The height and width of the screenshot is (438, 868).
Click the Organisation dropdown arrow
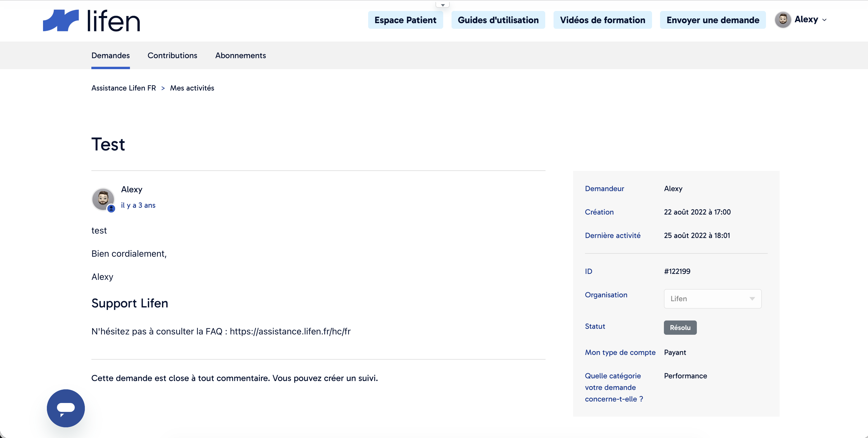[752, 299]
